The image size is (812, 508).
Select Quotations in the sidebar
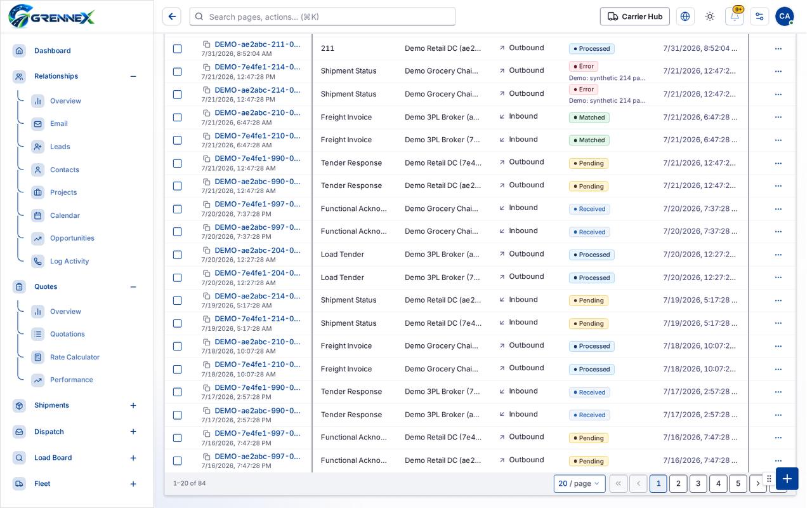click(x=67, y=334)
